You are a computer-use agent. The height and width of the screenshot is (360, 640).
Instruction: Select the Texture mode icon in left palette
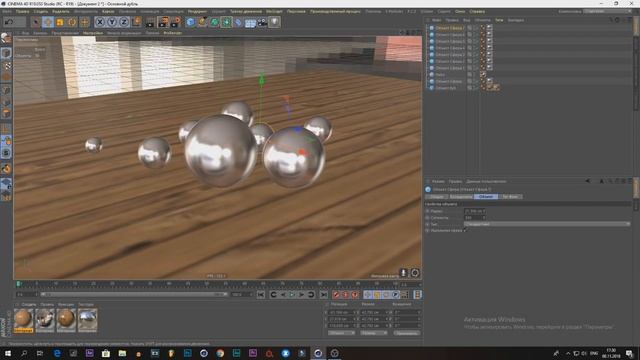coord(6,65)
